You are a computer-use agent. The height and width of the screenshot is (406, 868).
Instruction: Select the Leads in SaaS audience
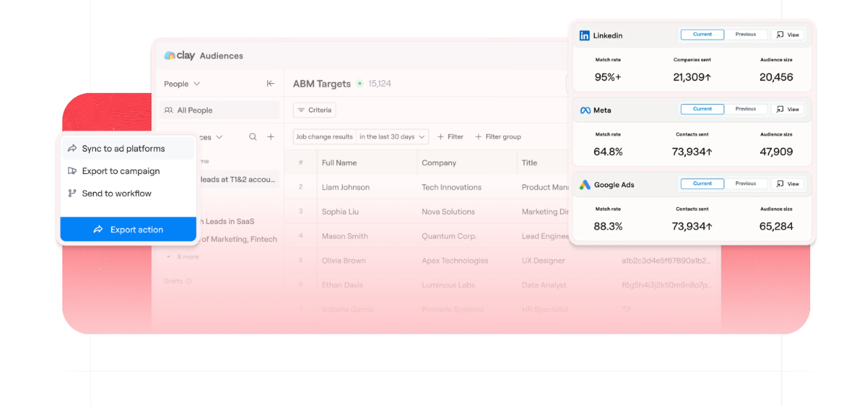226,222
